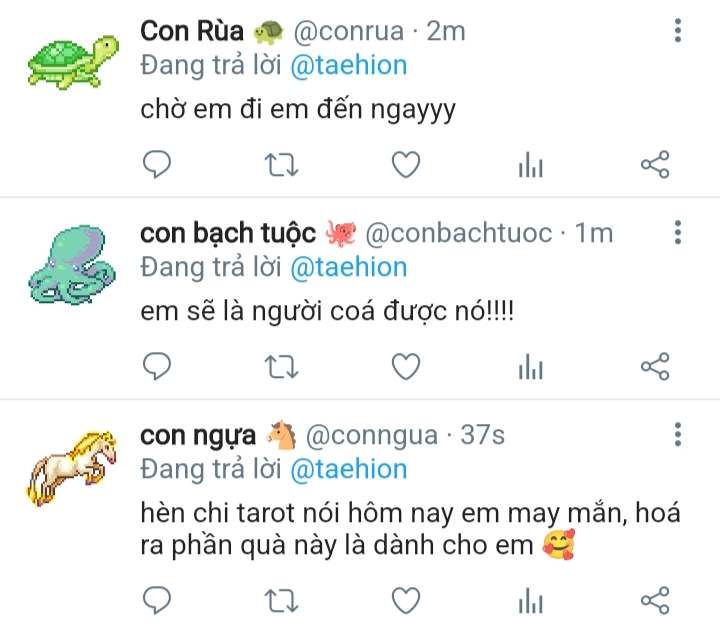Reply to con ngựa's tweet
The height and width of the screenshot is (624, 720).
click(x=157, y=600)
